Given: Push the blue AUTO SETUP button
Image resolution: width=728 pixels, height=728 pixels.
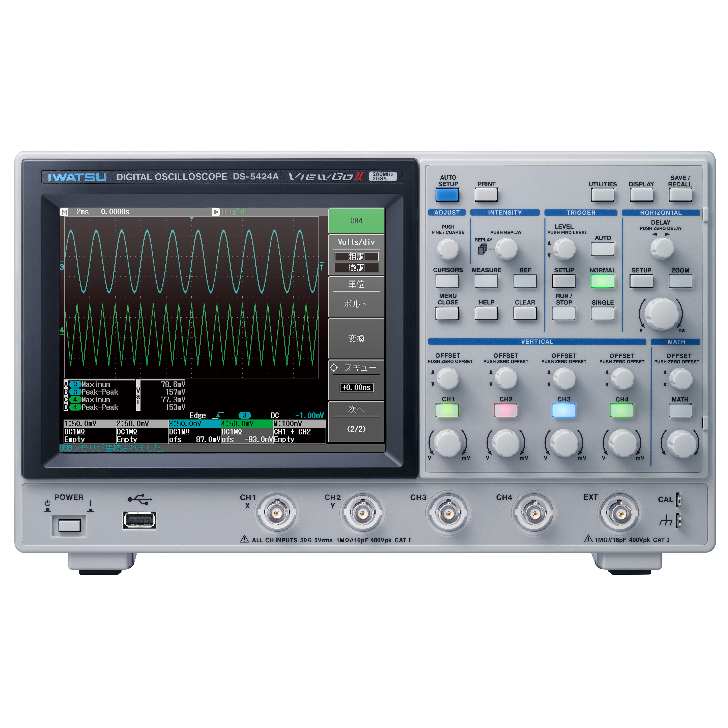Looking at the screenshot, I should tap(447, 195).
